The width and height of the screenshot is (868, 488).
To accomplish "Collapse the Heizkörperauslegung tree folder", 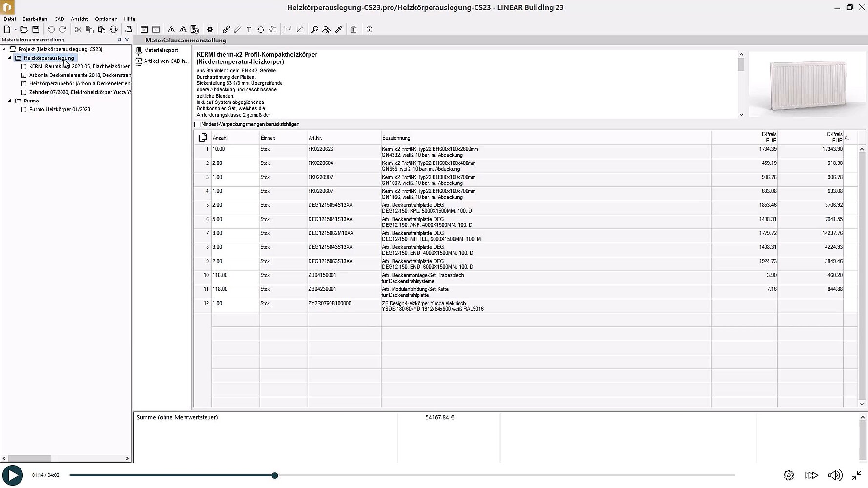I will [x=10, y=58].
